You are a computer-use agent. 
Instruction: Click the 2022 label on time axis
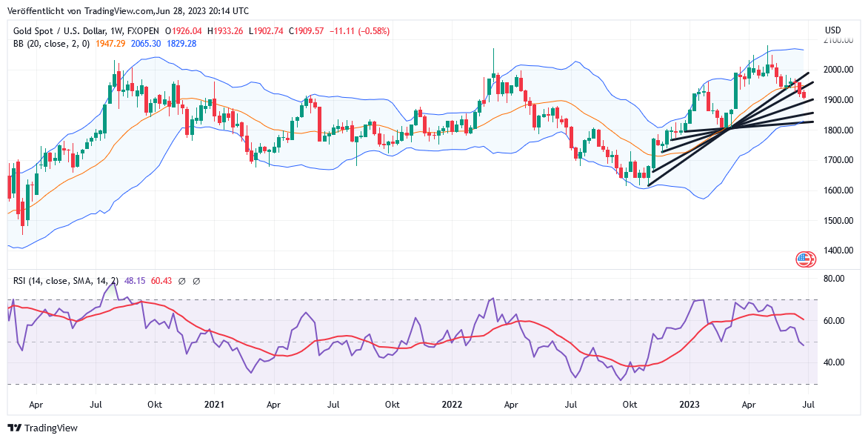coord(452,405)
